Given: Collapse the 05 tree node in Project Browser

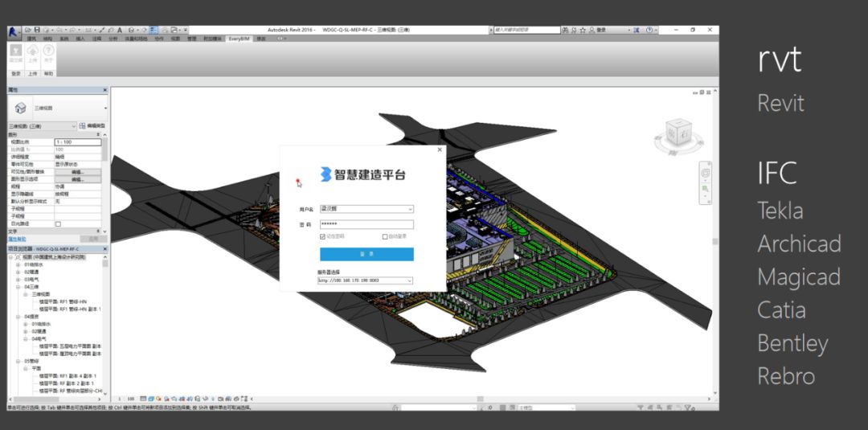Looking at the screenshot, I should click(x=18, y=361).
